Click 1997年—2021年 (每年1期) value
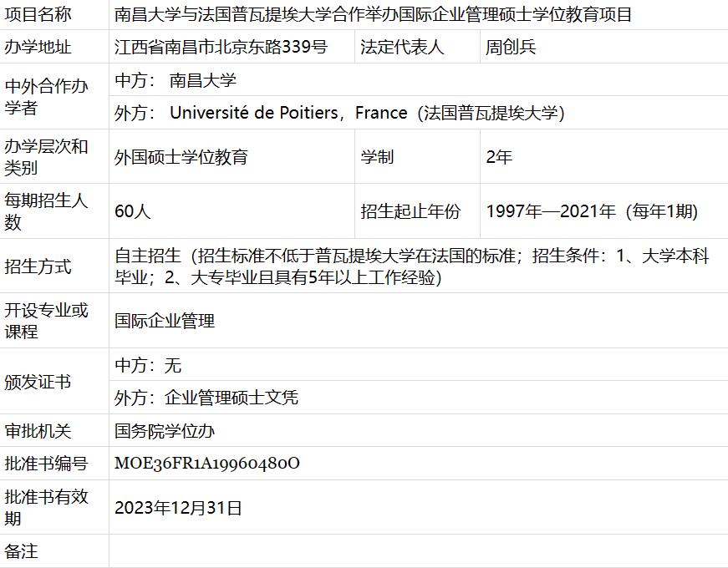The image size is (728, 568). (x=593, y=211)
